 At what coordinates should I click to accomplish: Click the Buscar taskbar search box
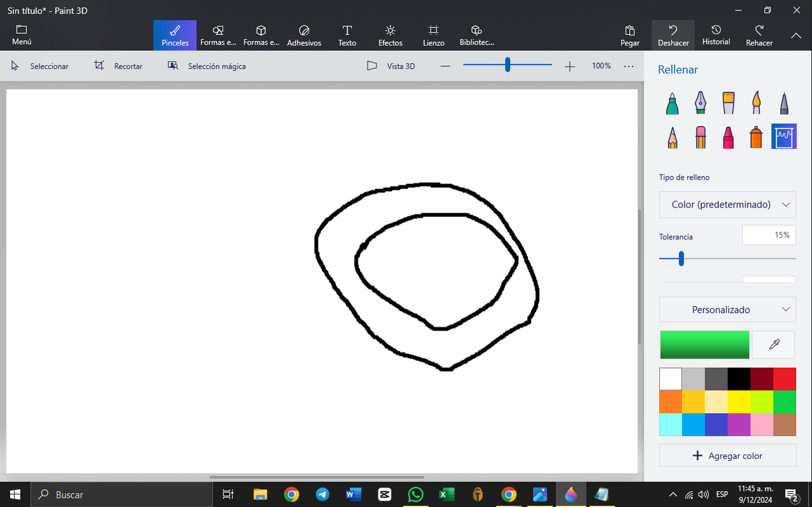(122, 494)
